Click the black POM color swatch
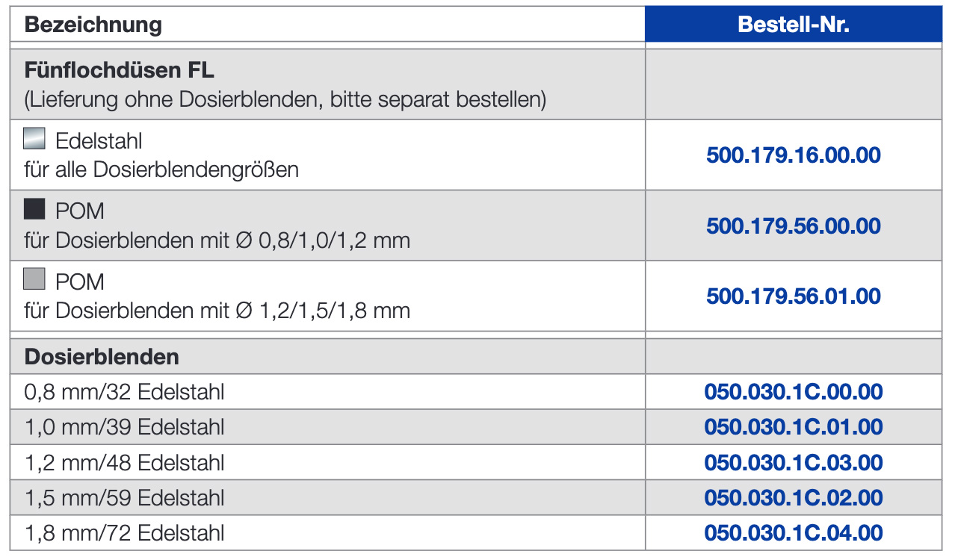955x560 pixels. (35, 210)
